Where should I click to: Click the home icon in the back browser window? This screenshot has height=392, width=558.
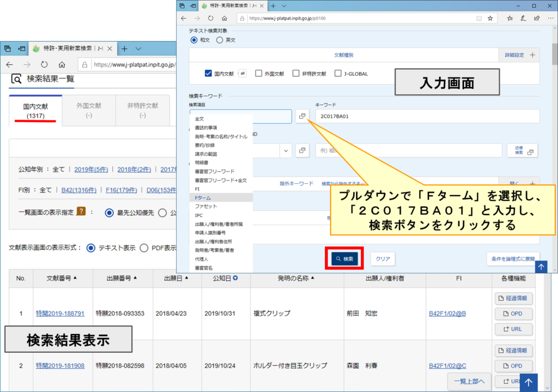62,64
